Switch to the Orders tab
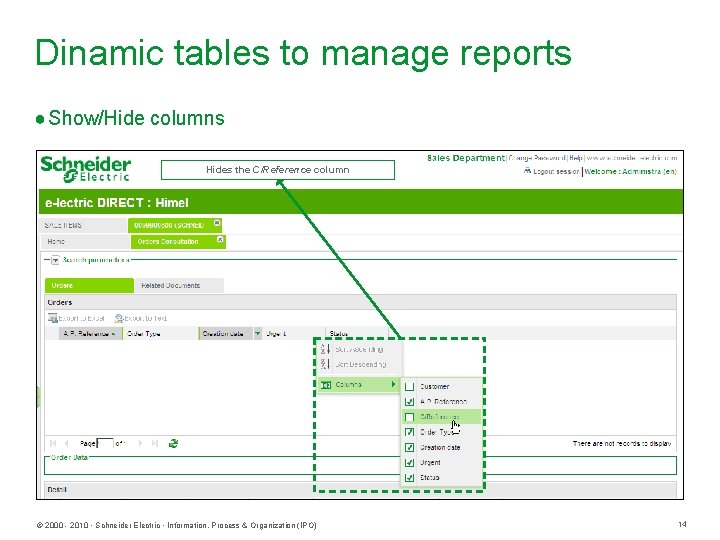This screenshot has height=540, width=720. (x=89, y=285)
